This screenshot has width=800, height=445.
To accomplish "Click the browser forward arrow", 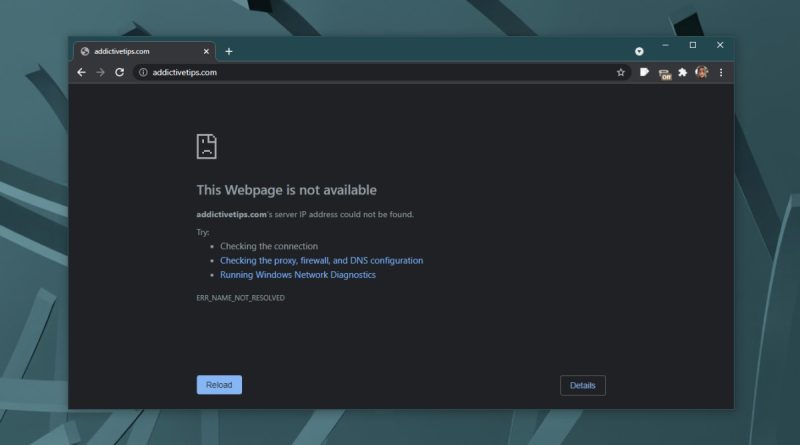I will click(101, 72).
